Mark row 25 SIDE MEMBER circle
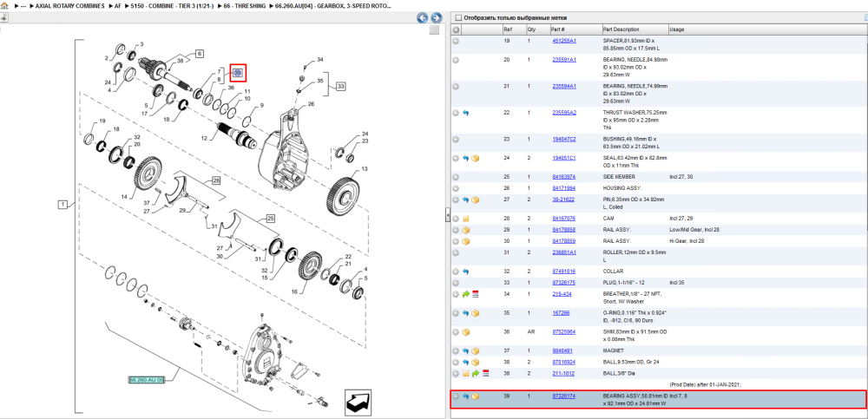The width and height of the screenshot is (868, 419). (456, 177)
